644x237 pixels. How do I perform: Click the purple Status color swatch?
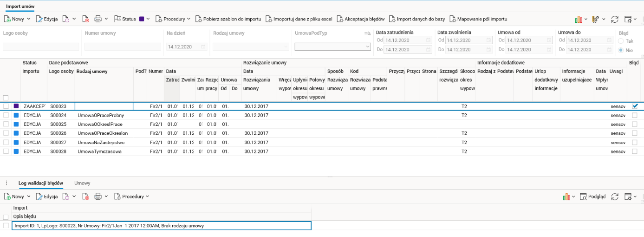(142, 19)
